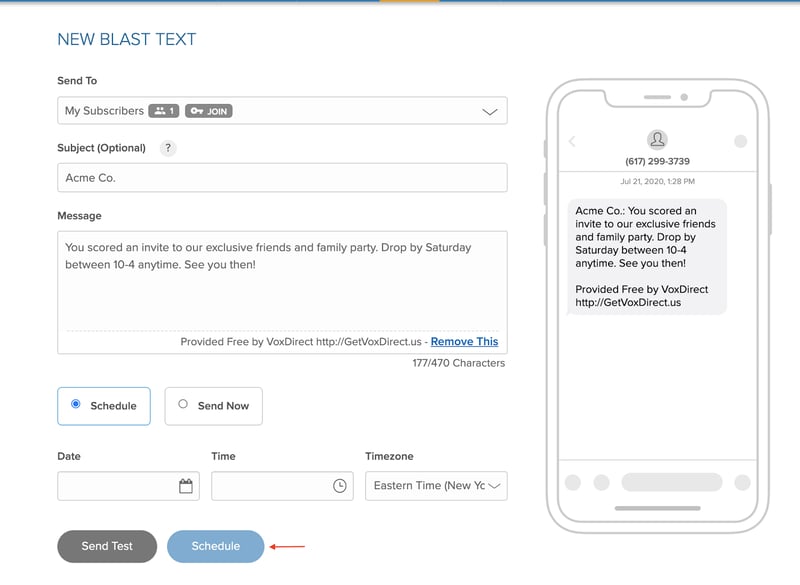Image resolution: width=800 pixels, height=585 pixels.
Task: Click the 177/470 Characters counter
Action: point(459,363)
